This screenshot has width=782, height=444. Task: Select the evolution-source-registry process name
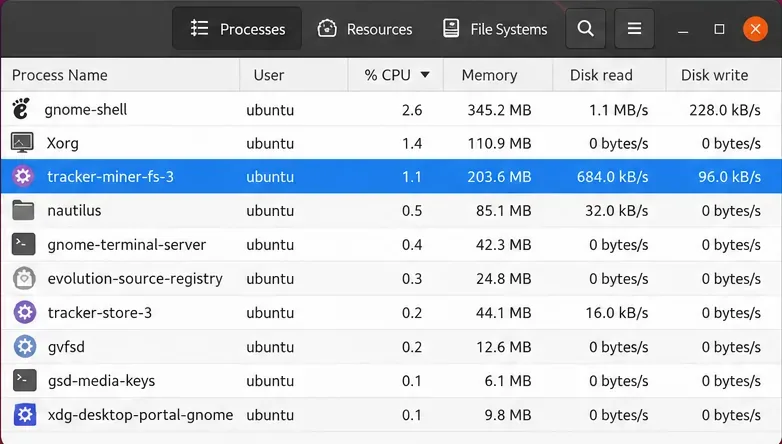pos(135,279)
